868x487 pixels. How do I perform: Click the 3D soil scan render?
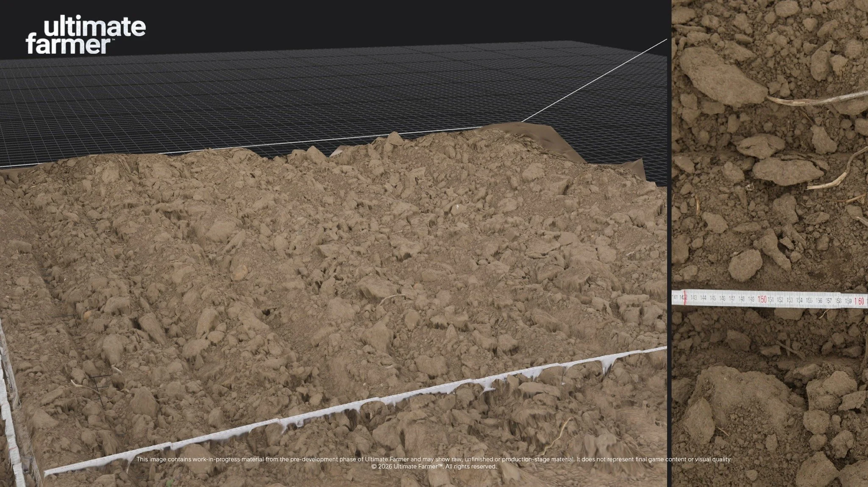(334, 243)
